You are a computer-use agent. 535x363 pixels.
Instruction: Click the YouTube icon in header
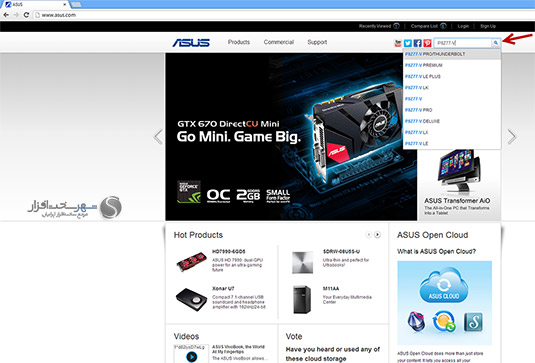tap(398, 43)
